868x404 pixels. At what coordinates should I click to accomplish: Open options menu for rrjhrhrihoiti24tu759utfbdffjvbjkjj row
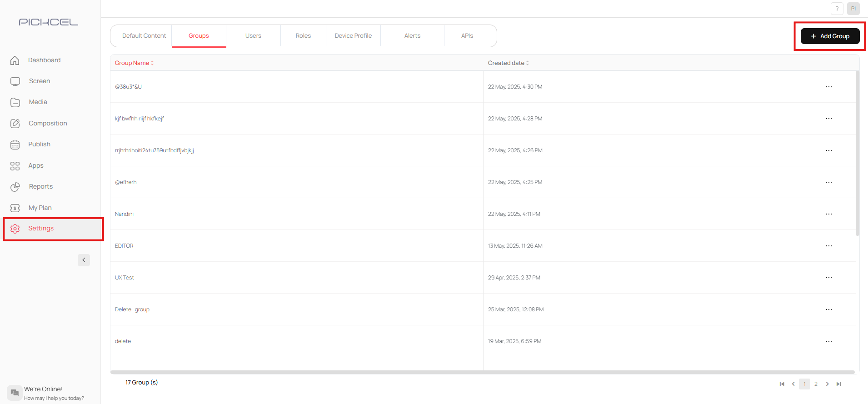click(x=829, y=150)
